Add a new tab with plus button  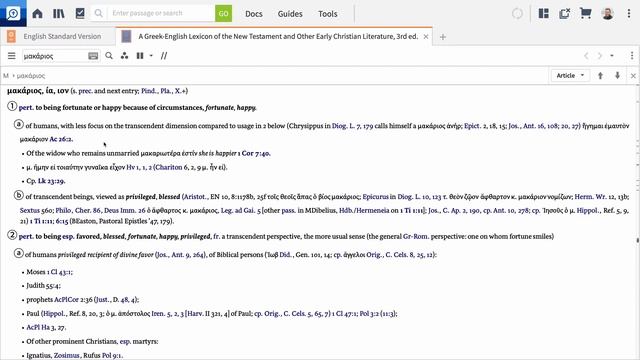[442, 37]
